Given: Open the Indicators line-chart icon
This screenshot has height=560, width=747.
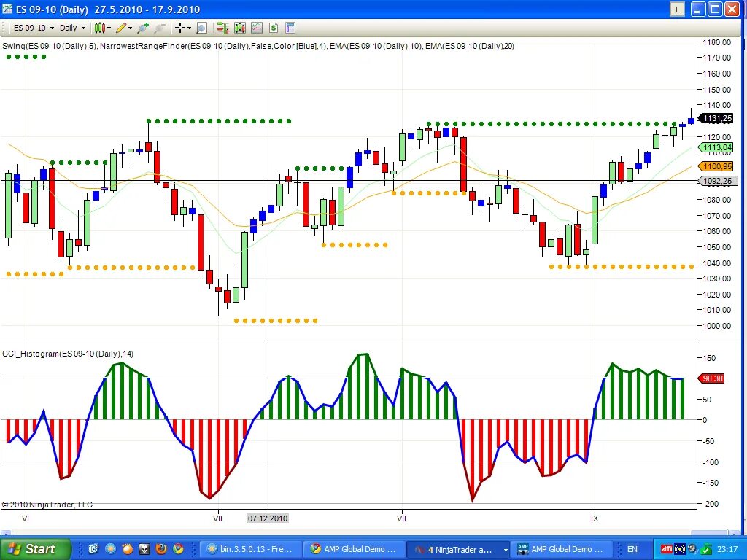Looking at the screenshot, I should point(257,28).
